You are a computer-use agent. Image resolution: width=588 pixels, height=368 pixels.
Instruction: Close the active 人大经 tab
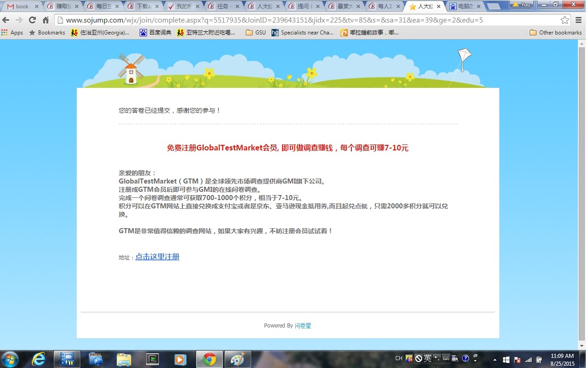439,6
